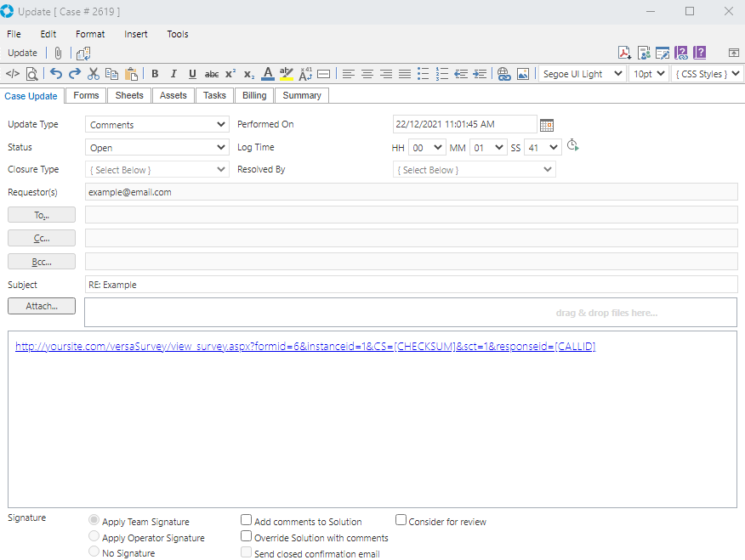Open the Segoe UI Light font dropdown
This screenshot has height=560, width=745.
(581, 74)
